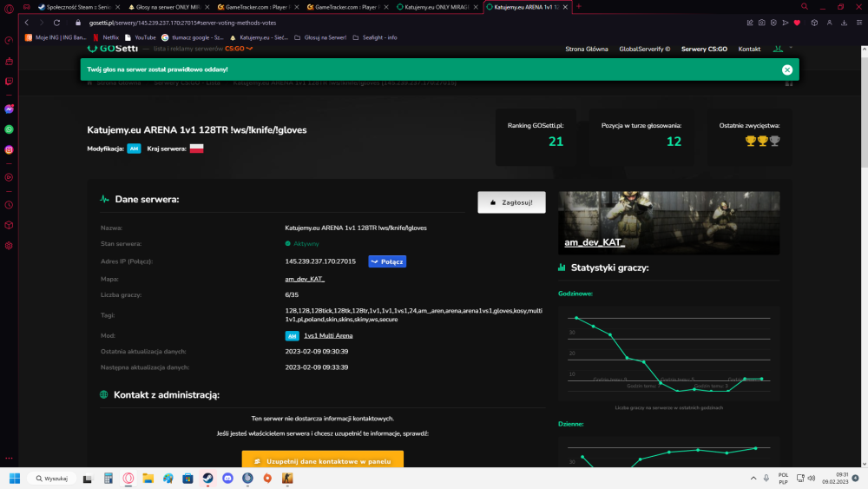Screen dimensions: 868x489
Task: Expand Głosuj na Serwer! bookmark folder
Action: pos(320,37)
